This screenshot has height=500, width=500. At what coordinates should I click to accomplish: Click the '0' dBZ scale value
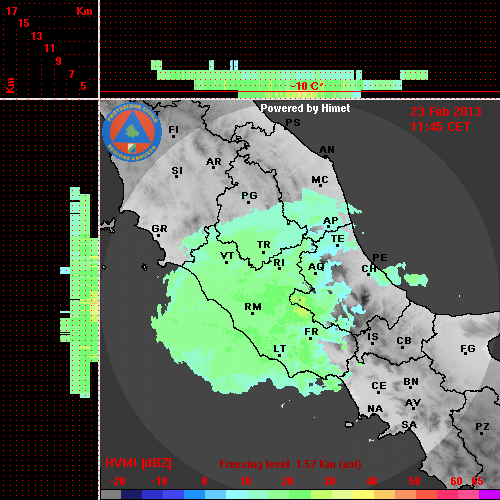tap(204, 481)
